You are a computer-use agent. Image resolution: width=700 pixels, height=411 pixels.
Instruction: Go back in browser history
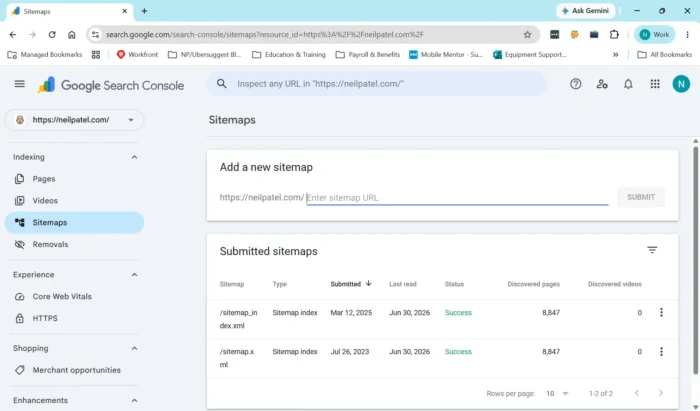(x=13, y=34)
